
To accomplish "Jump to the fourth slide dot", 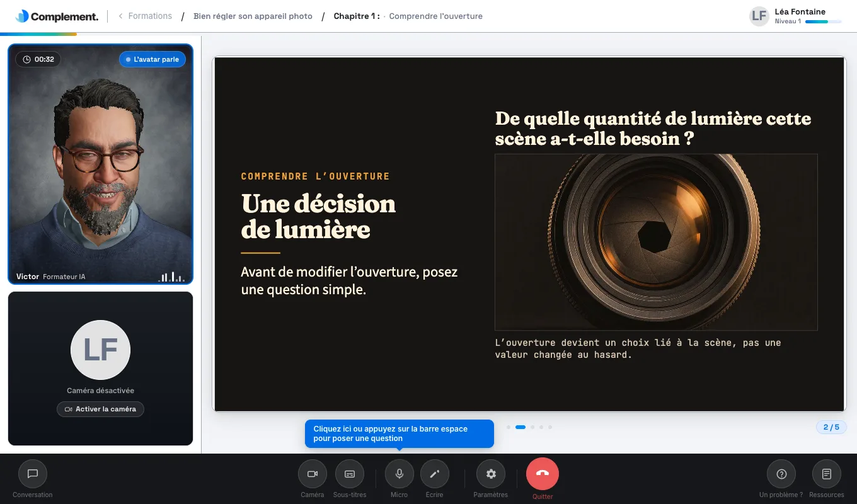I will coord(541,427).
